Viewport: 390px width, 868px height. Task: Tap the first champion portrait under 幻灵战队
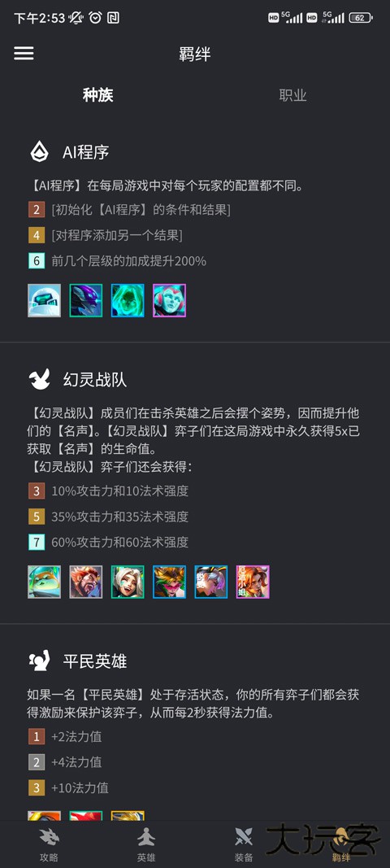44,582
